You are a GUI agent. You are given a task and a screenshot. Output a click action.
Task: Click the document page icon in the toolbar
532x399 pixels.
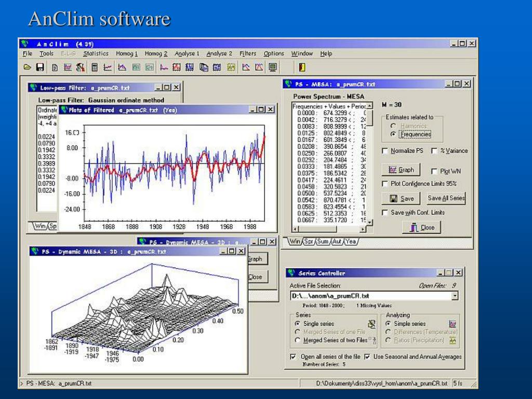(x=55, y=68)
